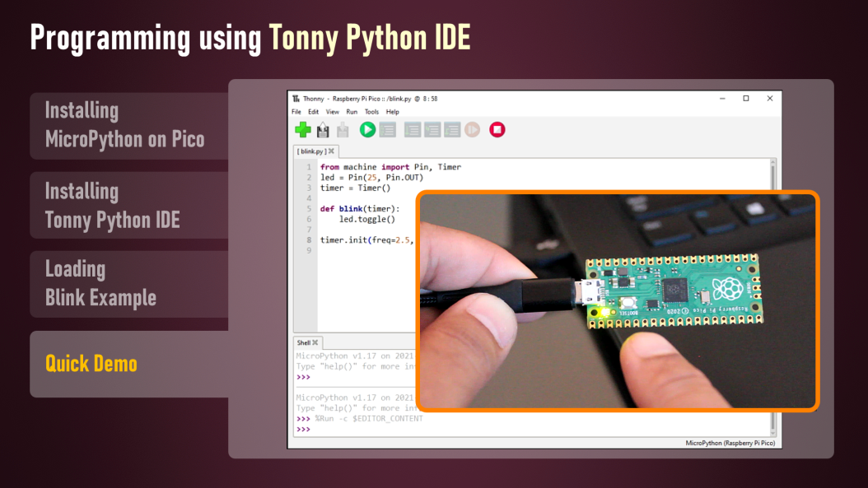
Task: Switch to the blink.py tab
Action: coord(311,151)
